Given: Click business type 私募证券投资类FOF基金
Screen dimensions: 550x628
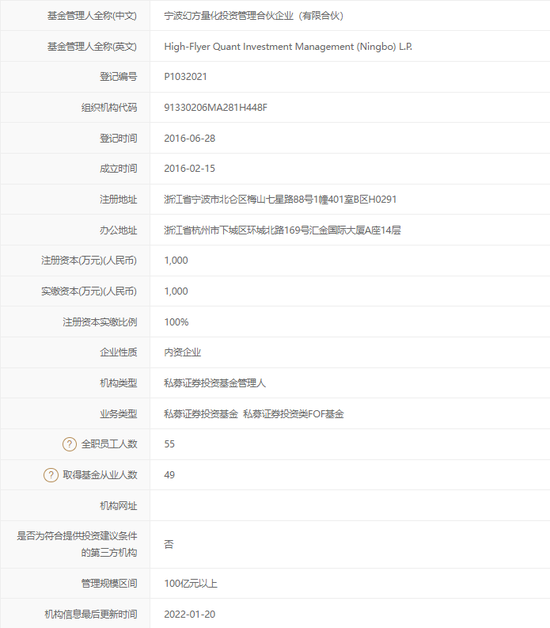Looking at the screenshot, I should tap(293, 414).
